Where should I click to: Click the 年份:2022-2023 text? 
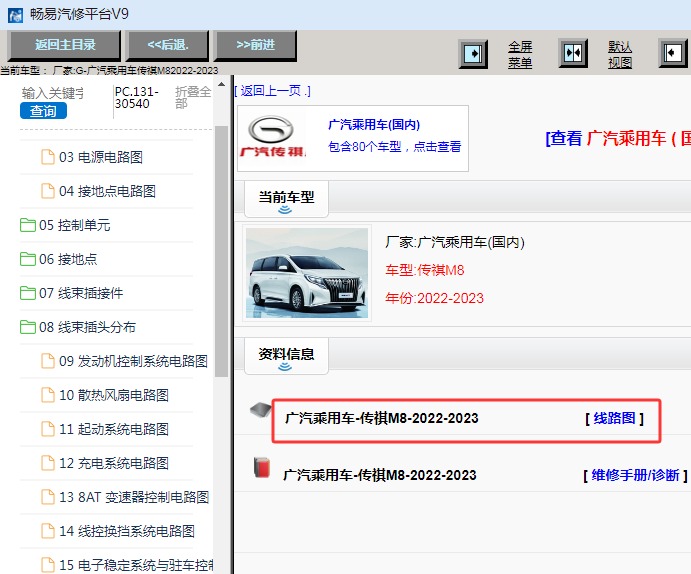pyautogui.click(x=435, y=298)
